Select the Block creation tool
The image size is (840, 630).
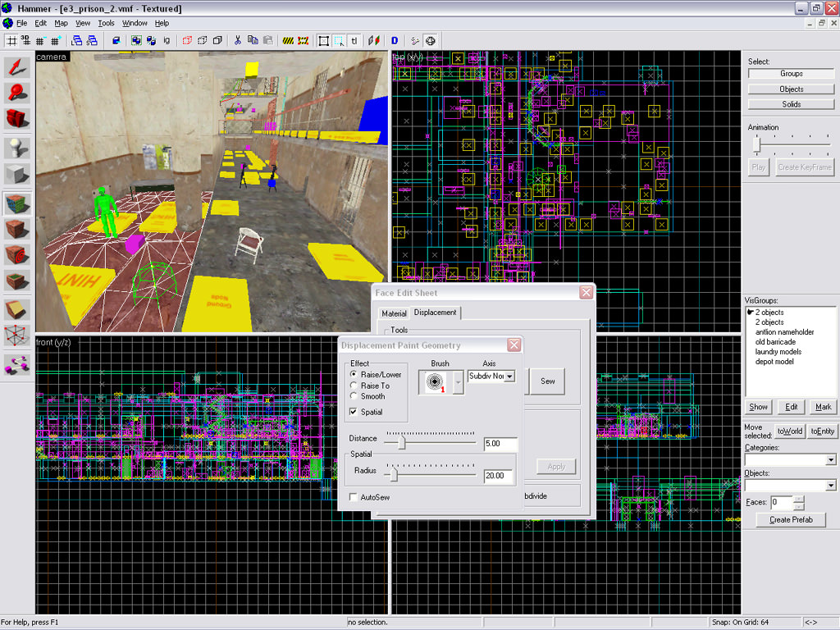click(x=17, y=175)
